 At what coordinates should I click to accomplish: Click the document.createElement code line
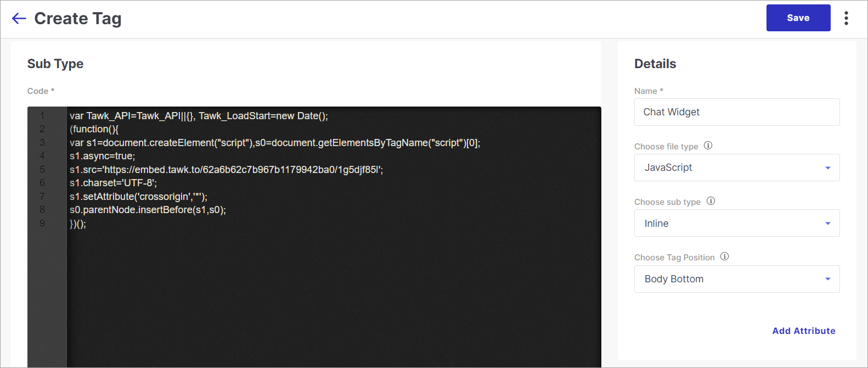[275, 143]
